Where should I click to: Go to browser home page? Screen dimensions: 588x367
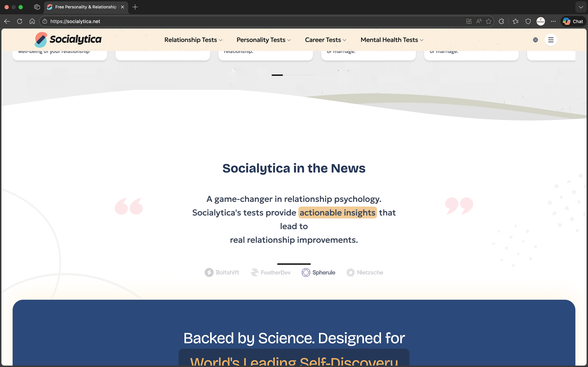[32, 21]
